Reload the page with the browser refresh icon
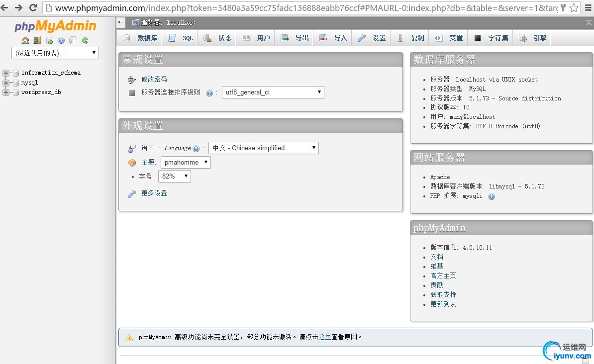Viewport: 594px width, 364px height. [x=33, y=7]
